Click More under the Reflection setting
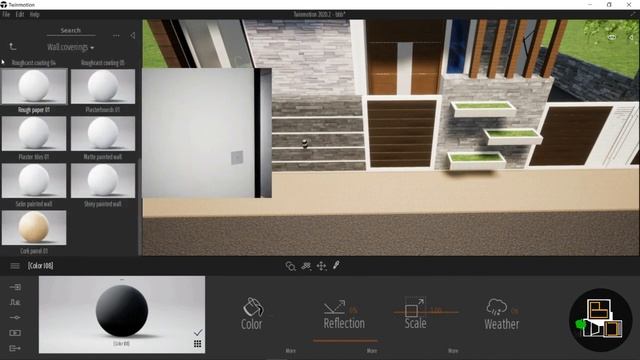 click(x=372, y=351)
